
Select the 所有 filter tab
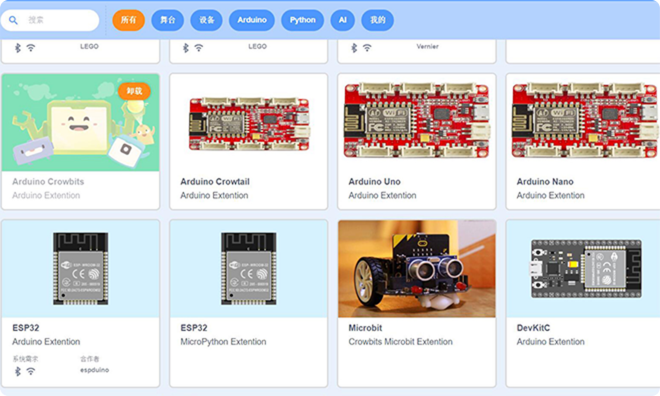click(128, 20)
